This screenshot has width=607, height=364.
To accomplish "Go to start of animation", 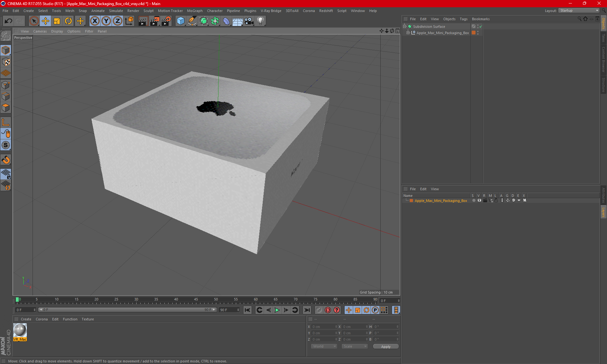I will point(248,310).
